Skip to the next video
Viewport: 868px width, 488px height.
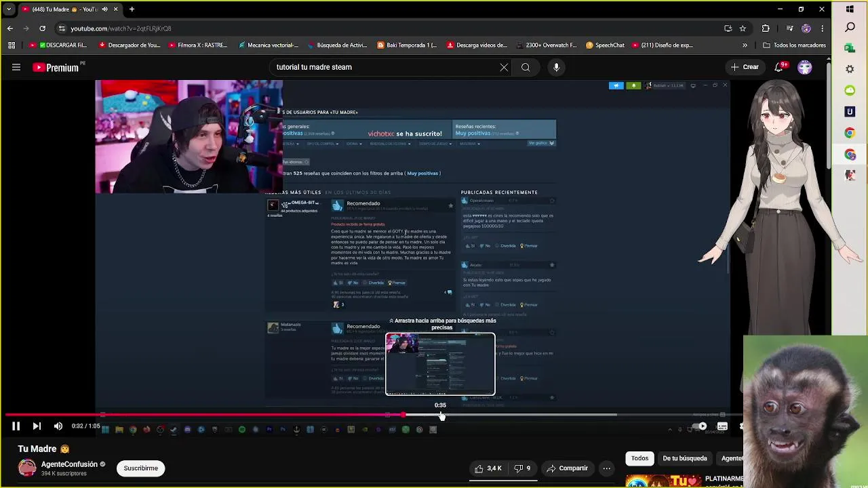coord(37,426)
